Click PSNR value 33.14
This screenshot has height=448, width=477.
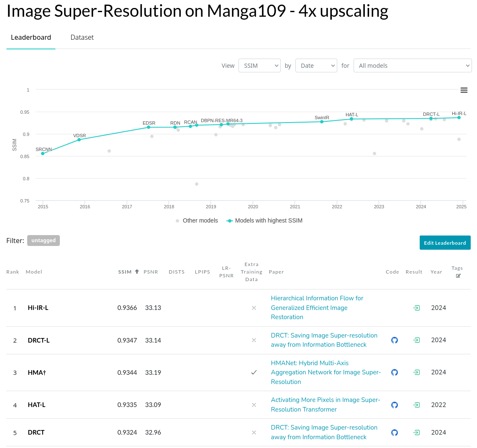153,340
